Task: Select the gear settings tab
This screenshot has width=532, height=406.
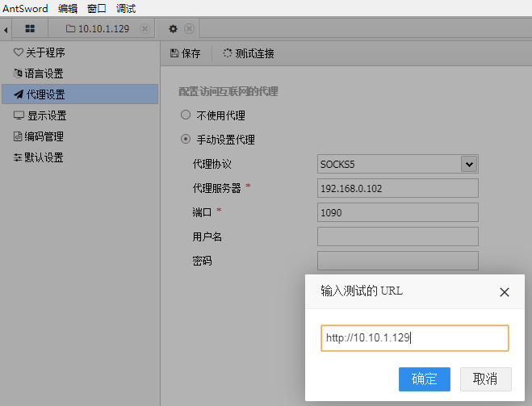Action: [x=173, y=29]
